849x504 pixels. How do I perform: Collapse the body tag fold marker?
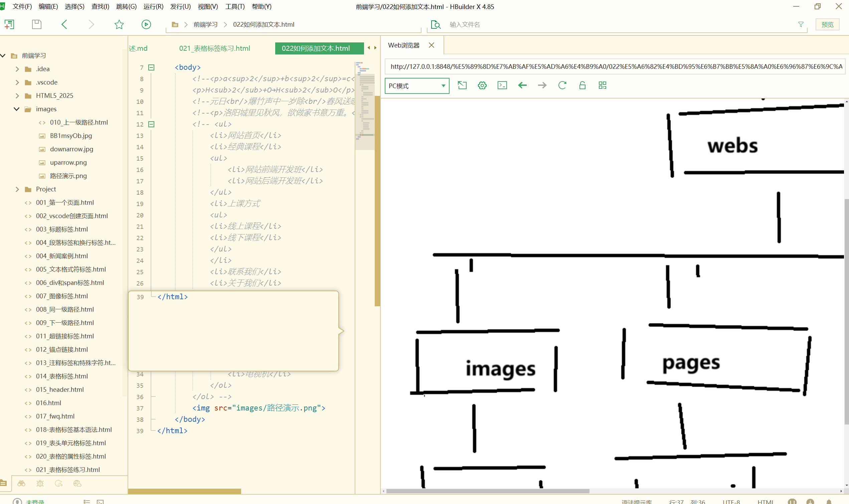point(151,67)
